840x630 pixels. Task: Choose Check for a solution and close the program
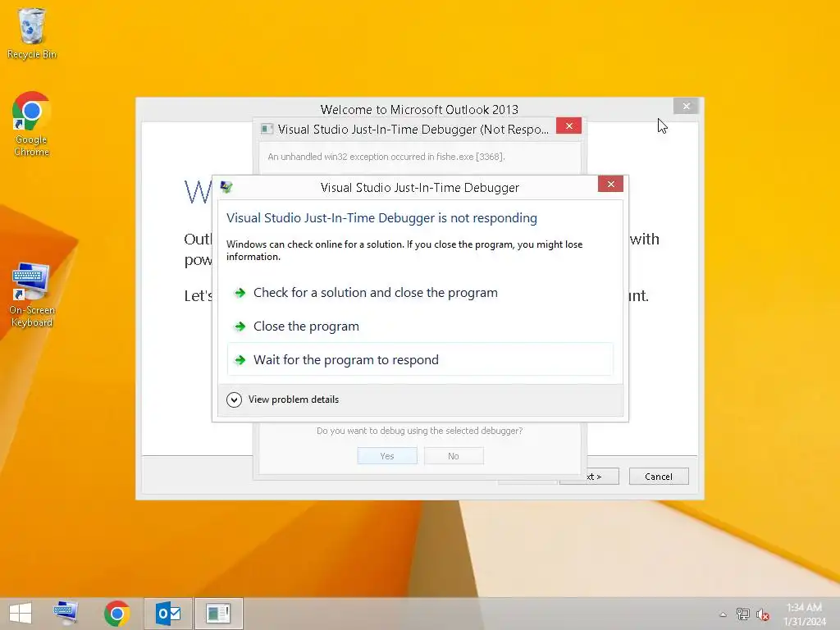click(420, 293)
